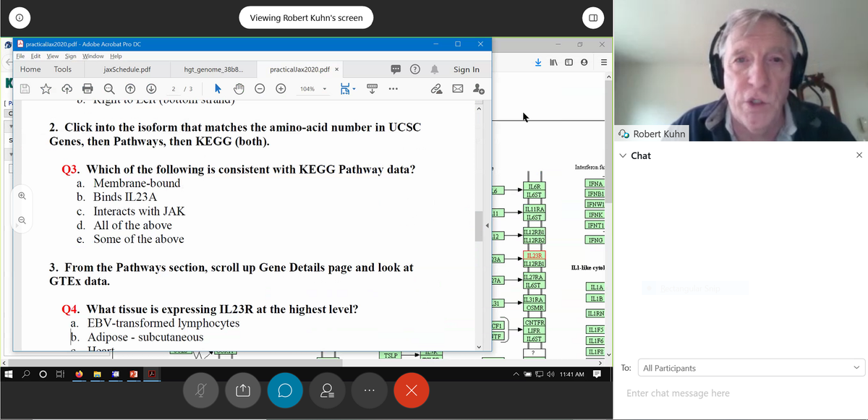Viewport: 868px width, 420px height.
Task: Select the Hand pan tool
Action: tap(238, 89)
